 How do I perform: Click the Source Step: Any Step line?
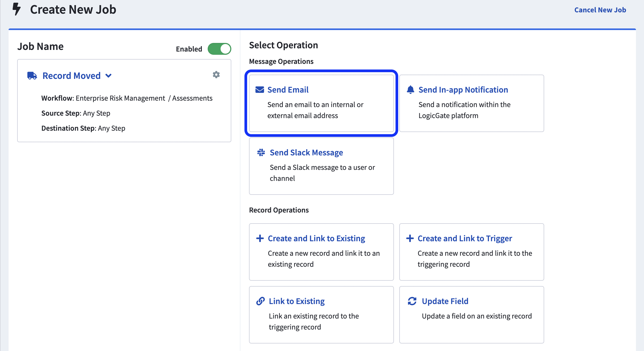click(76, 113)
